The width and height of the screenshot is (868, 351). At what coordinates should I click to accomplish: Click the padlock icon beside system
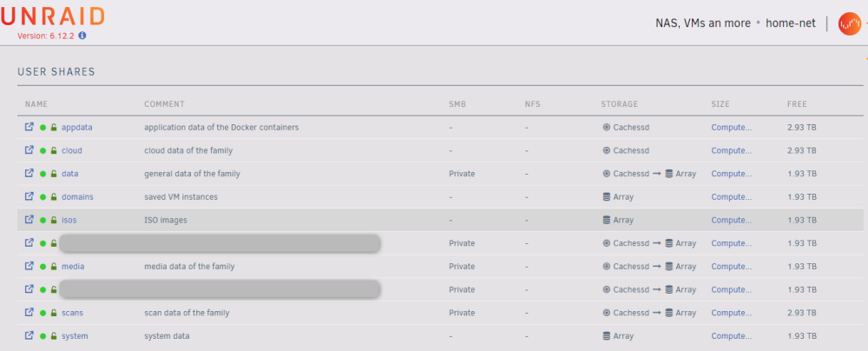54,336
